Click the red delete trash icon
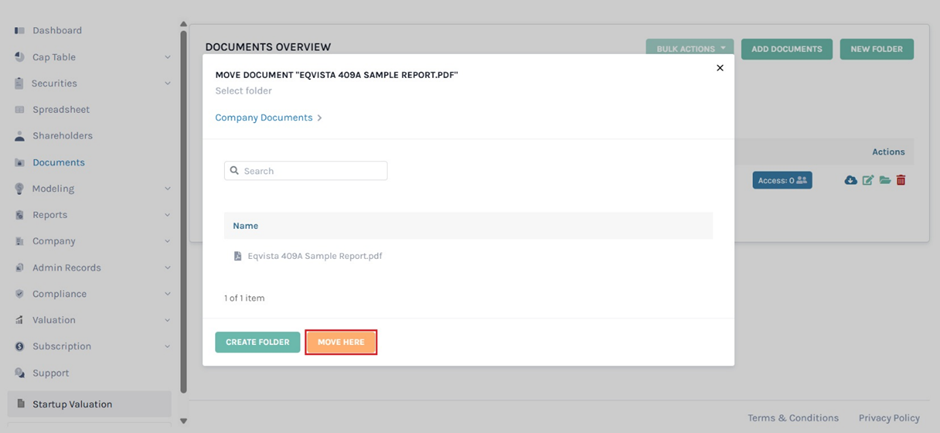 coord(901,180)
